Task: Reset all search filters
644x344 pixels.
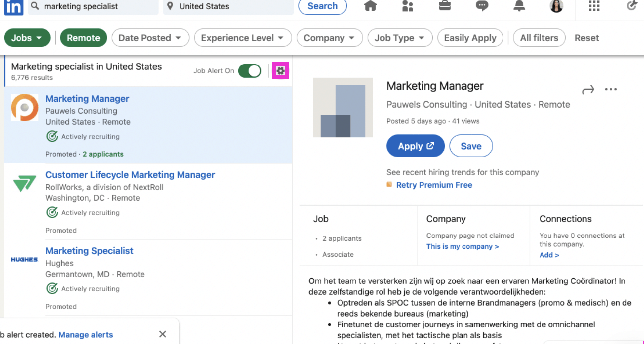Action: coord(586,38)
